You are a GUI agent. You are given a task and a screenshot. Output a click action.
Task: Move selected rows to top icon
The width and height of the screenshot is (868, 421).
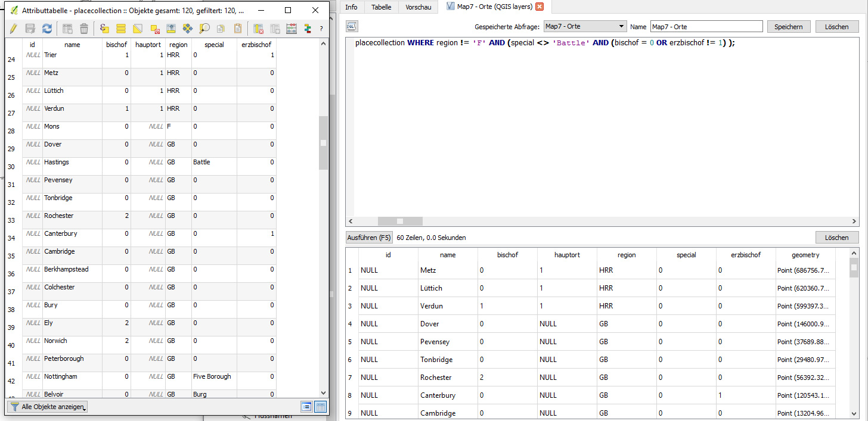tap(171, 29)
